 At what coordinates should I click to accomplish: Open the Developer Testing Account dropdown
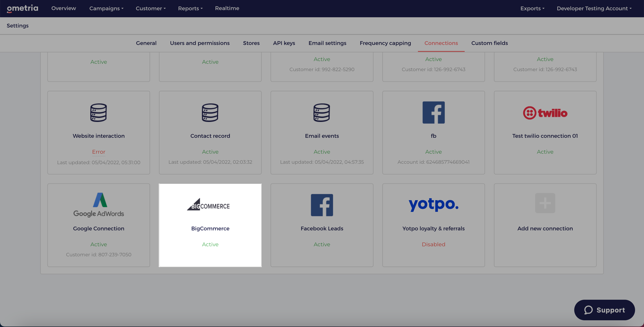click(x=594, y=8)
